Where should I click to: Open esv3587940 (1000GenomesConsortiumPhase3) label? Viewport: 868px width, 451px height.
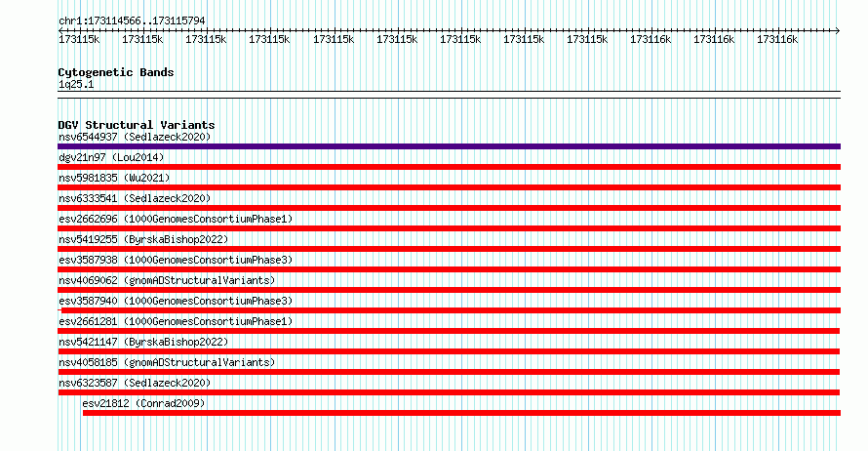point(176,301)
